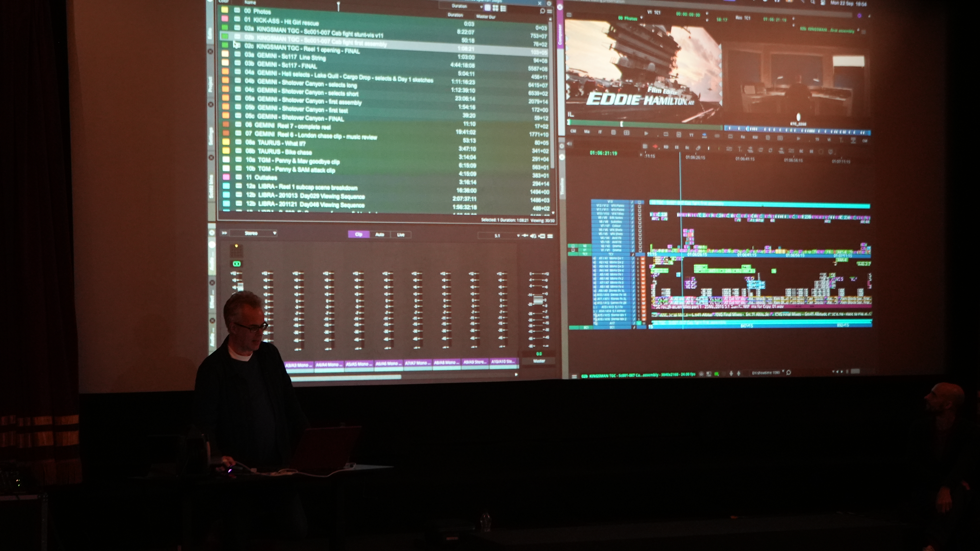Toggle the A10/A10 Stereo track selector
This screenshot has width=980, height=551.
point(503,361)
